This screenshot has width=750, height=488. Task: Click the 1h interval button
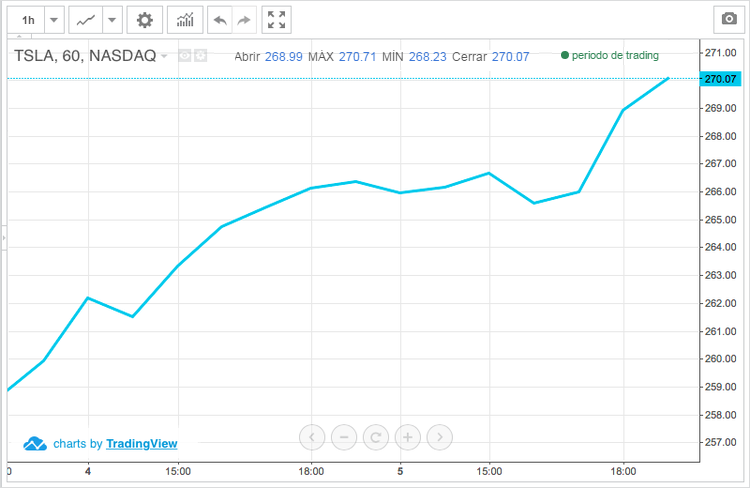point(29,20)
